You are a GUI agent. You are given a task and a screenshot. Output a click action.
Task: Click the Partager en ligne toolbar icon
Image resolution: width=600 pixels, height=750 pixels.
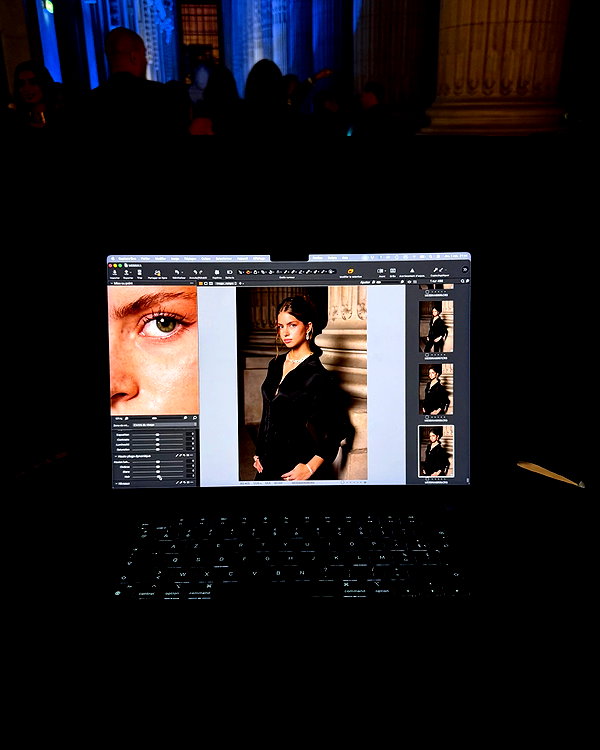[x=157, y=273]
